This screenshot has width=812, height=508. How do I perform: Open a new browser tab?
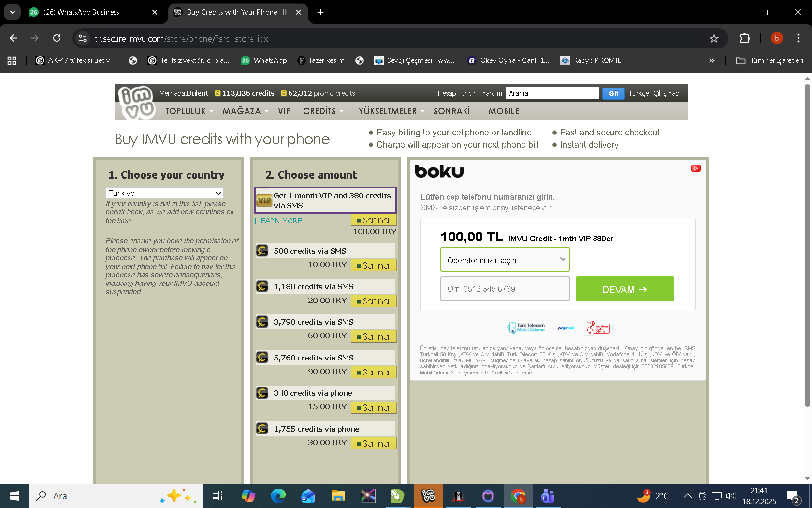tap(320, 12)
